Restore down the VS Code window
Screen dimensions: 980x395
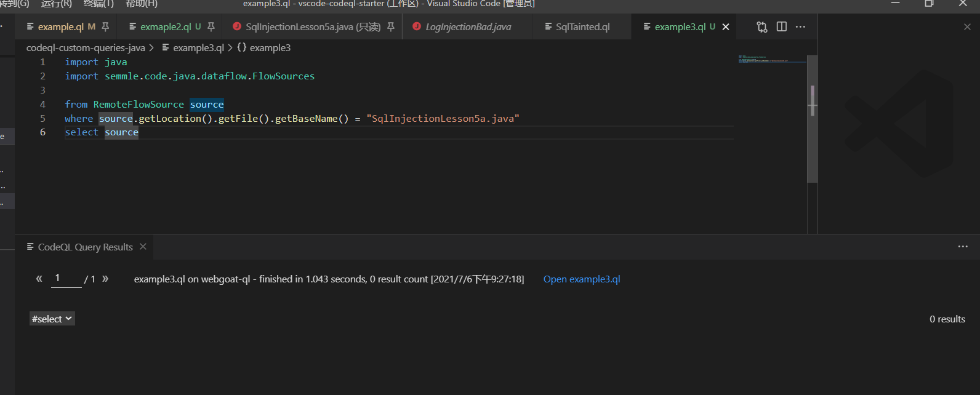click(x=929, y=3)
